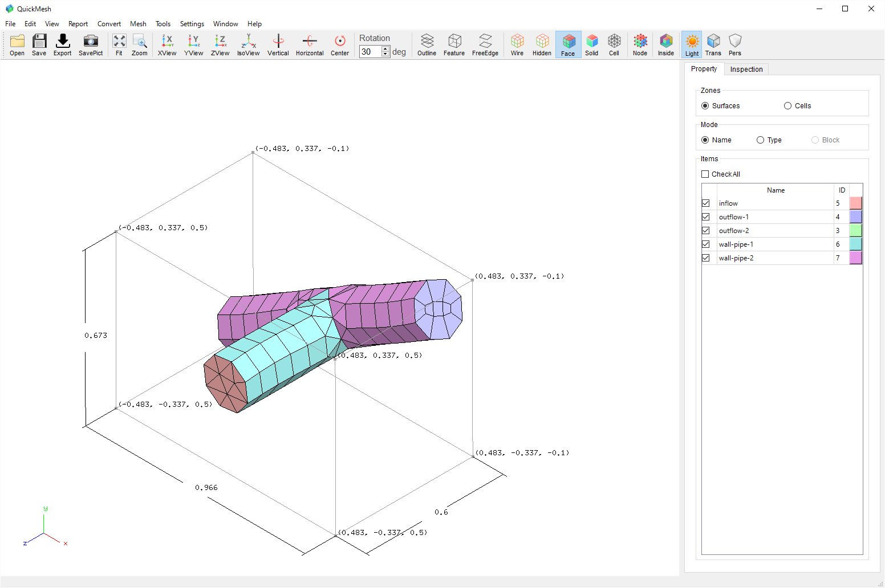The width and height of the screenshot is (885, 588).
Task: Open the Window menu
Action: pyautogui.click(x=226, y=24)
